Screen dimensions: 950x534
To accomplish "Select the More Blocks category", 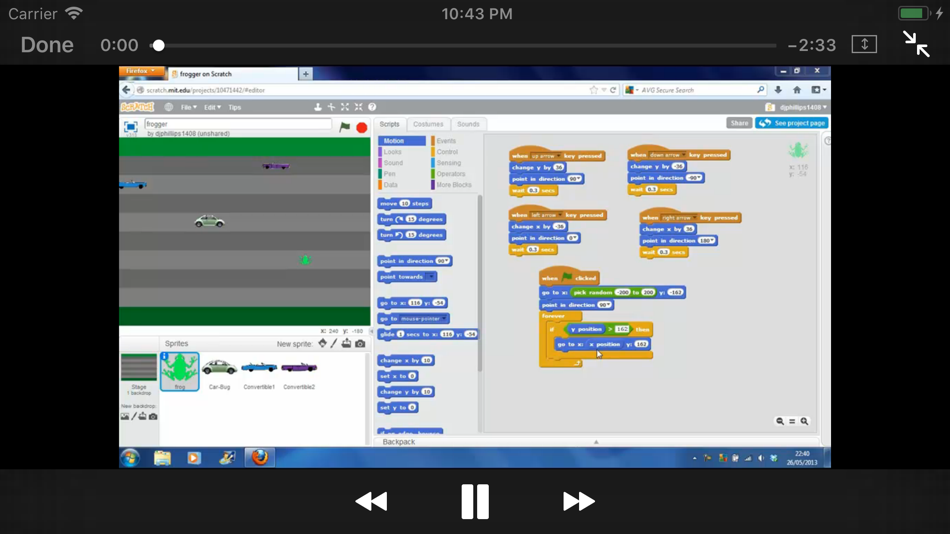I will (453, 184).
